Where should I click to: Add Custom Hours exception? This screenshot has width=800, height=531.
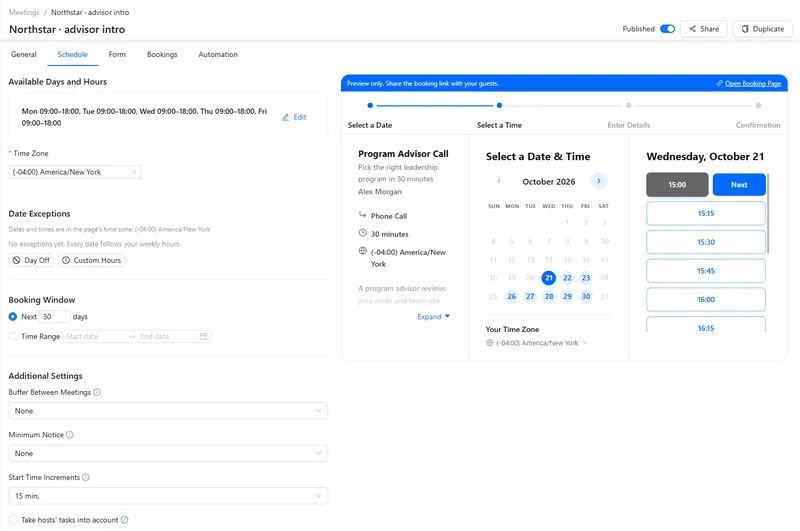[x=91, y=260]
